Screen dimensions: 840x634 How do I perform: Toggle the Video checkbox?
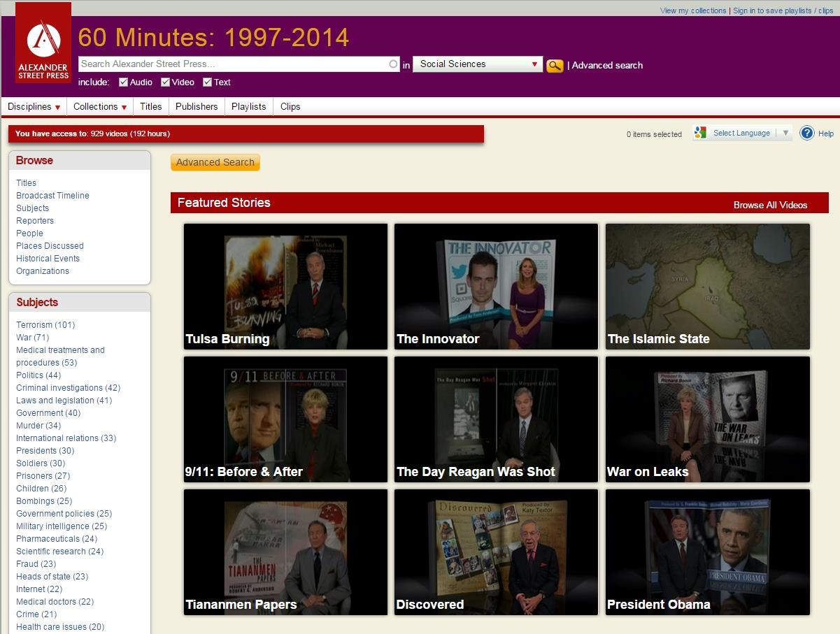pos(166,82)
